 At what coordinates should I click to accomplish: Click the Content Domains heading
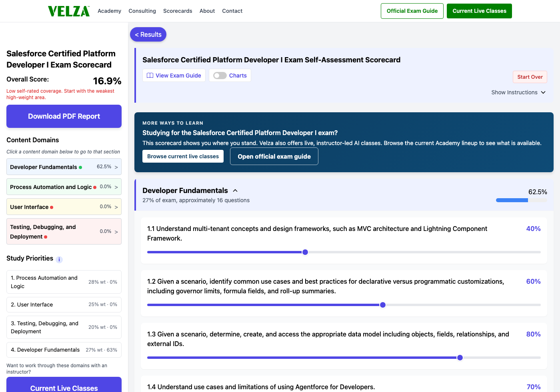(33, 140)
